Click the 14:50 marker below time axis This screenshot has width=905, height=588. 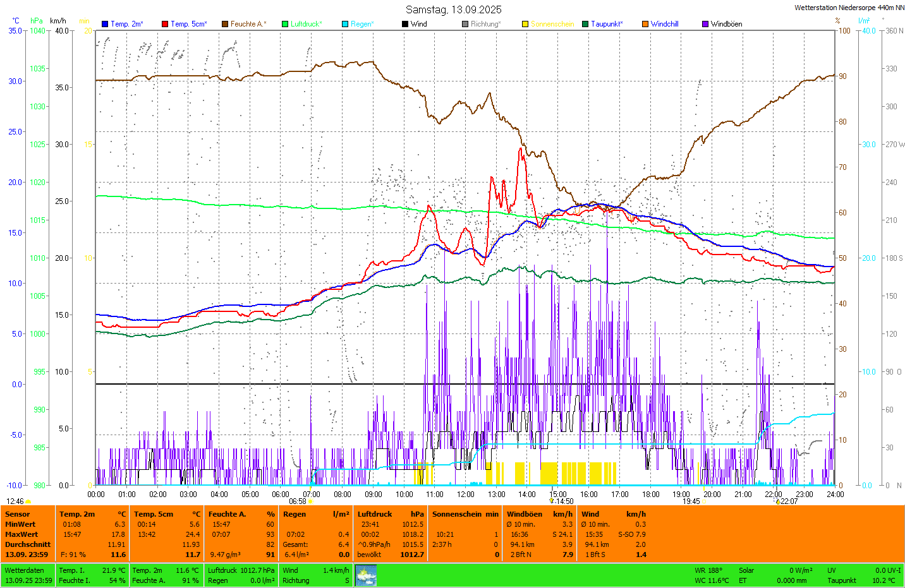564,501
